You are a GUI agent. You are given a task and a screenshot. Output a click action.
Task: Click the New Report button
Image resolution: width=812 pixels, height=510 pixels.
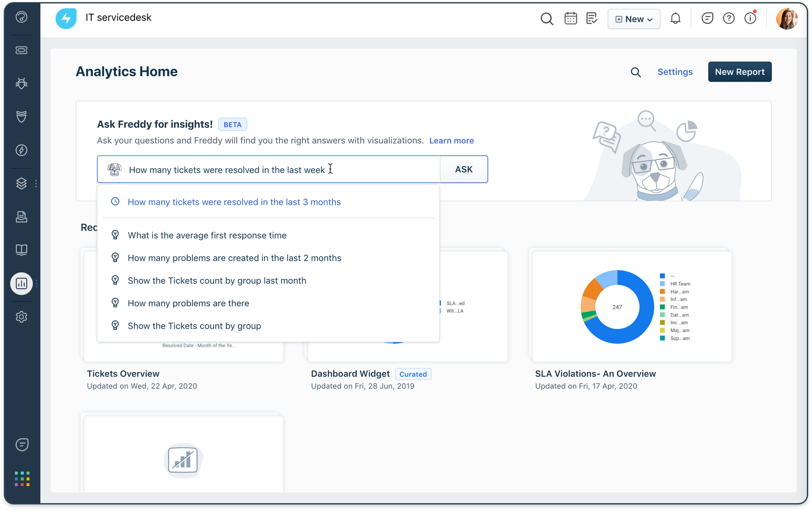[739, 72]
